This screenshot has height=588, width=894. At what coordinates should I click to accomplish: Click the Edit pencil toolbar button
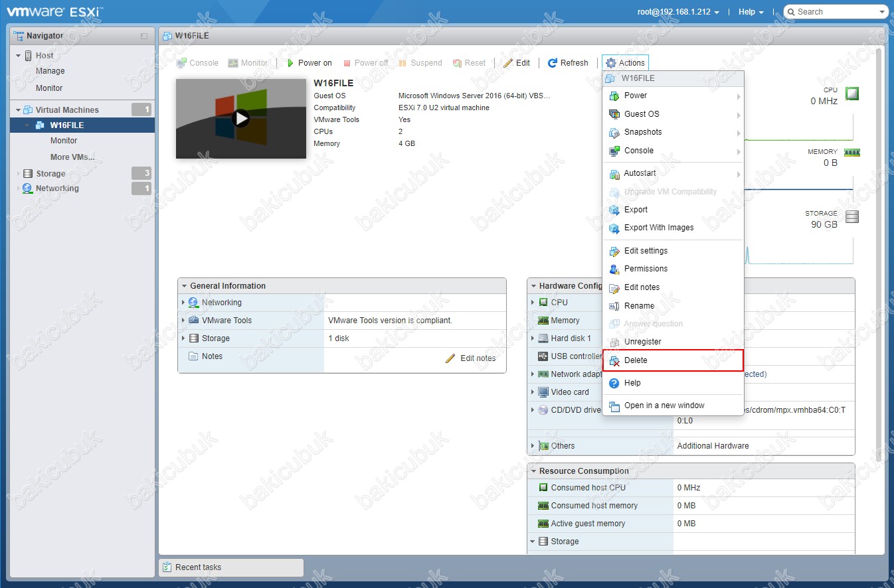(517, 63)
